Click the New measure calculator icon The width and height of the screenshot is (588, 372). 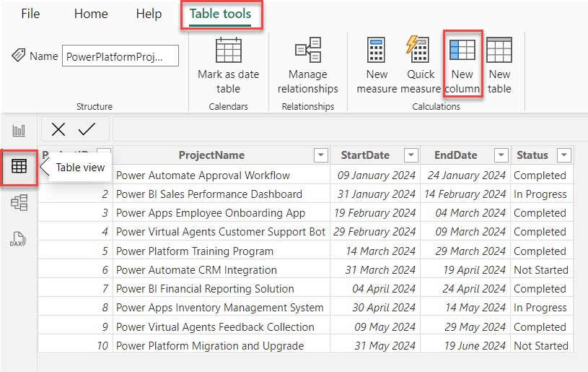point(376,50)
